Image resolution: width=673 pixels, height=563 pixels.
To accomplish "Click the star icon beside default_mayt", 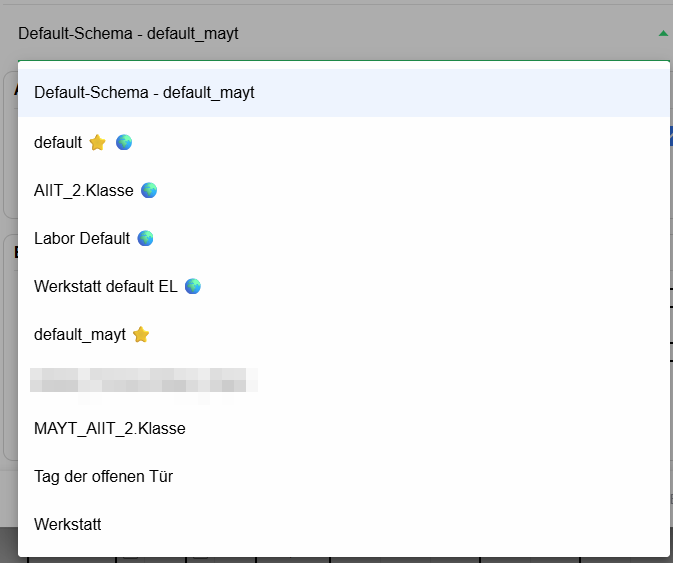I will coord(141,334).
